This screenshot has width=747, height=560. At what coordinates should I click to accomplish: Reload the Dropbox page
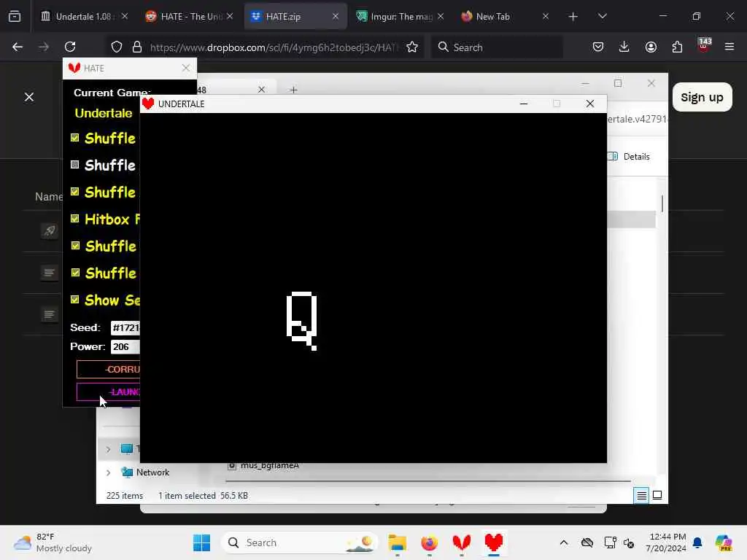point(70,47)
